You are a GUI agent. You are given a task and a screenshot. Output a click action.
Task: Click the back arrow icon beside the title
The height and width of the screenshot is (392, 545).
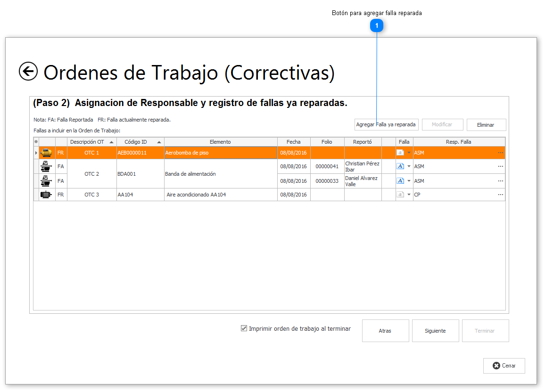click(28, 72)
